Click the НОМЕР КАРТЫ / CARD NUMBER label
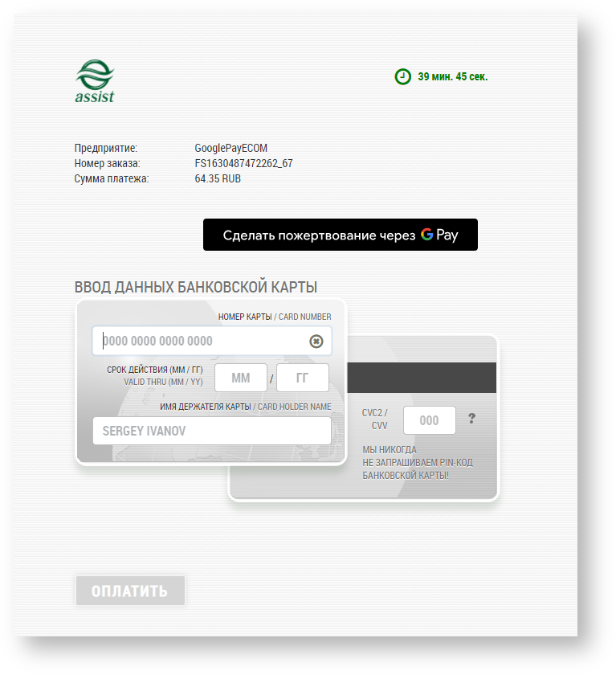Image resolution: width=616 pixels, height=675 pixels. pos(275,317)
